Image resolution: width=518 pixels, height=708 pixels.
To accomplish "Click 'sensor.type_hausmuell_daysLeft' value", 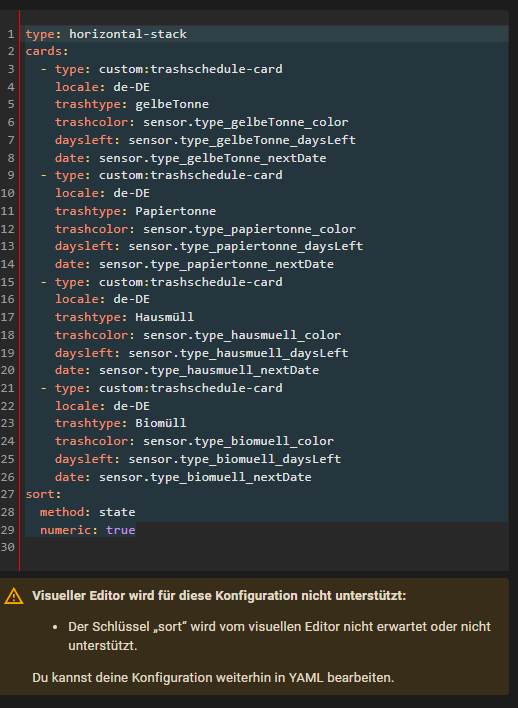I will (x=238, y=353).
